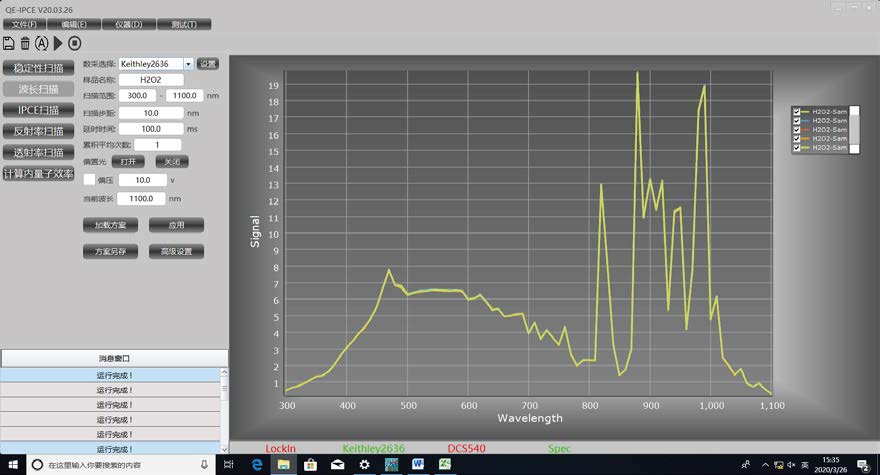Open the 文件(F) menu
Screen dimensions: 880x475
(x=24, y=23)
